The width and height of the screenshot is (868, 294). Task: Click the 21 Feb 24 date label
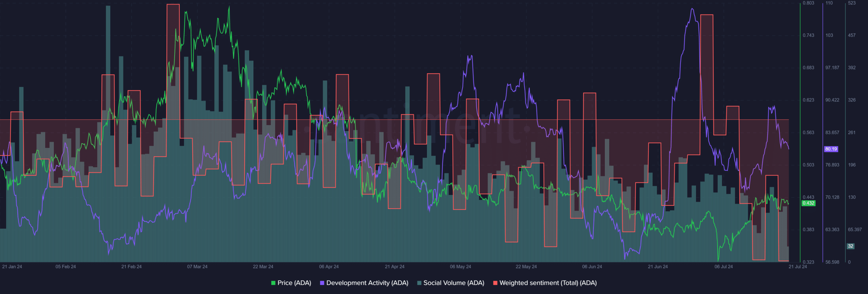click(132, 267)
